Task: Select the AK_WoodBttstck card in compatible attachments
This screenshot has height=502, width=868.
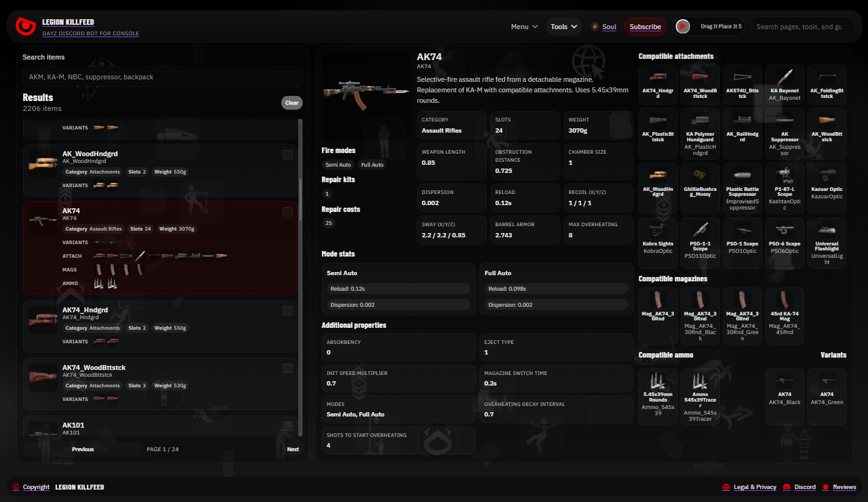Action: point(827,133)
